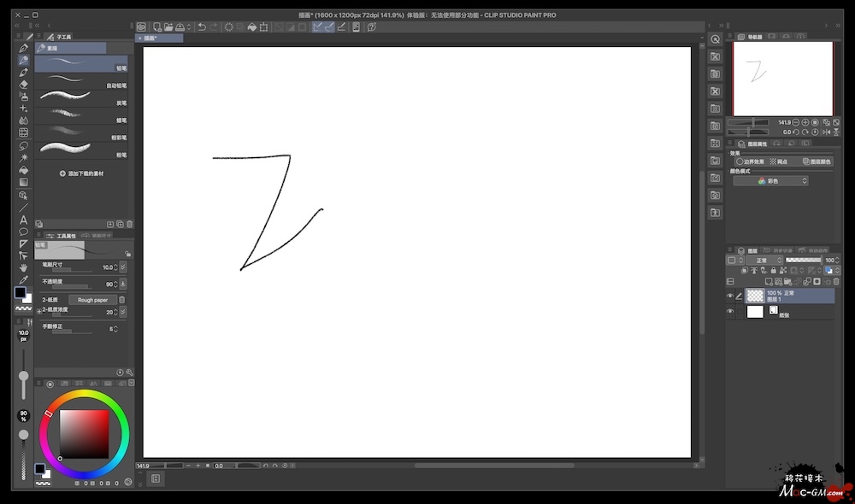The image size is (855, 504).
Task: Hide layer 图层 1 with its eye icon
Action: (730, 296)
